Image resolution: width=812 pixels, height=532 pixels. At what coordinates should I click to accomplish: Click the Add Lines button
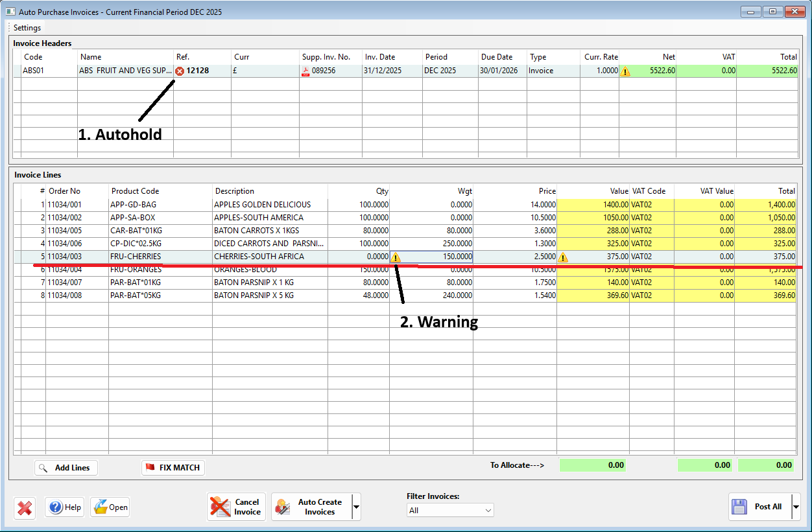pos(66,468)
